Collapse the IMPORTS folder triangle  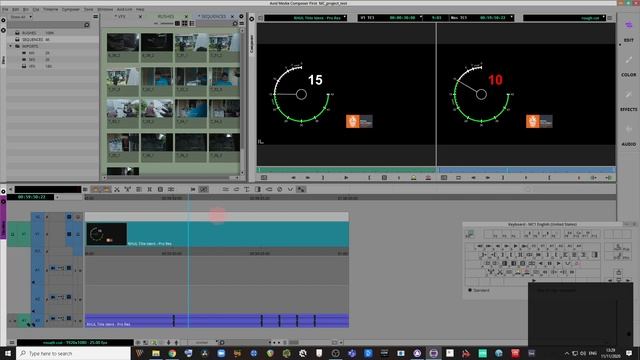pos(11,46)
